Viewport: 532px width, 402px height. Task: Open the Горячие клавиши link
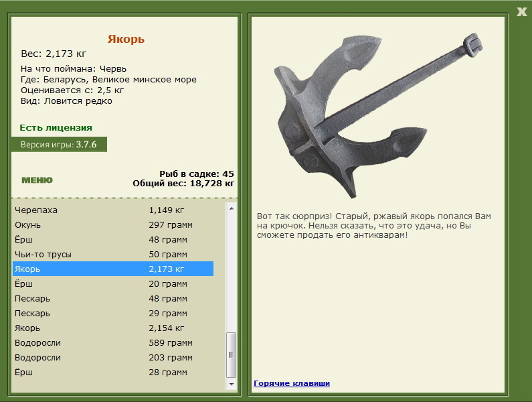[292, 383]
